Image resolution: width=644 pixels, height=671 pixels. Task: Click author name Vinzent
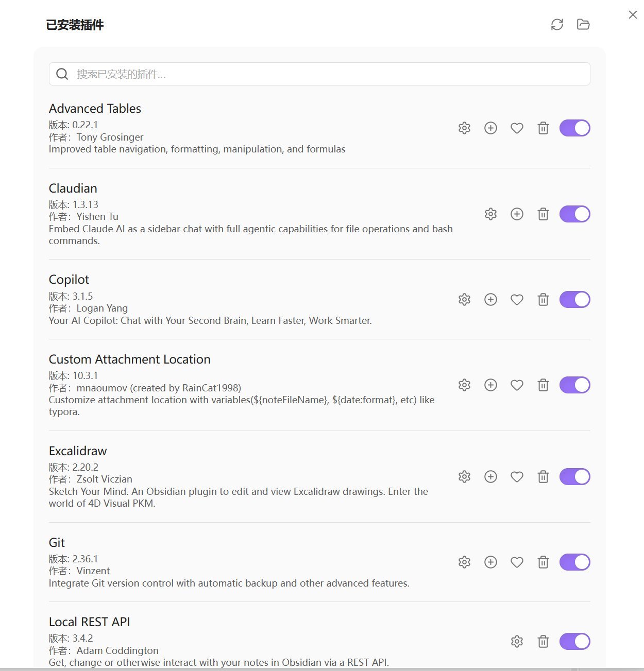tap(93, 571)
